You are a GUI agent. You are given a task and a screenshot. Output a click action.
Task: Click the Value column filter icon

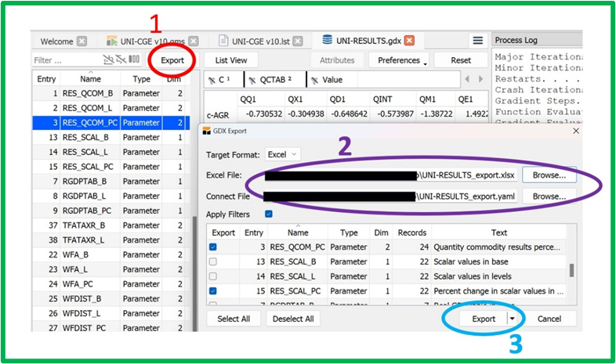(313, 80)
